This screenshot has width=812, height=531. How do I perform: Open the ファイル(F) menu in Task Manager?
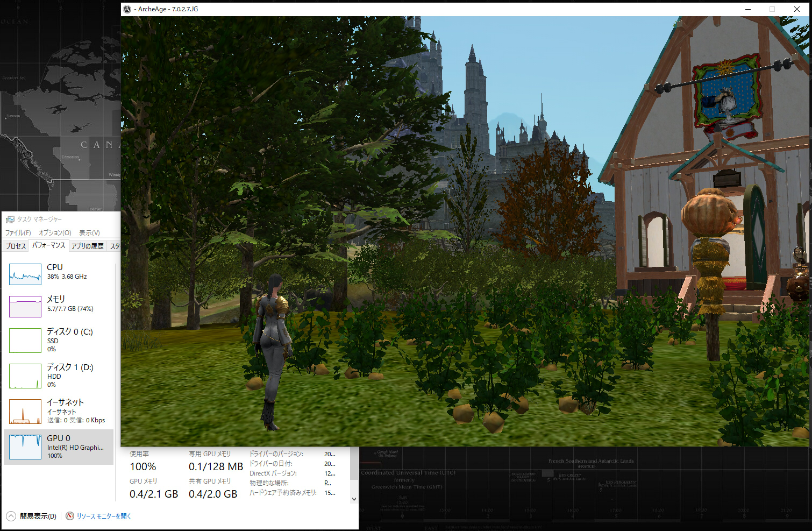(18, 233)
